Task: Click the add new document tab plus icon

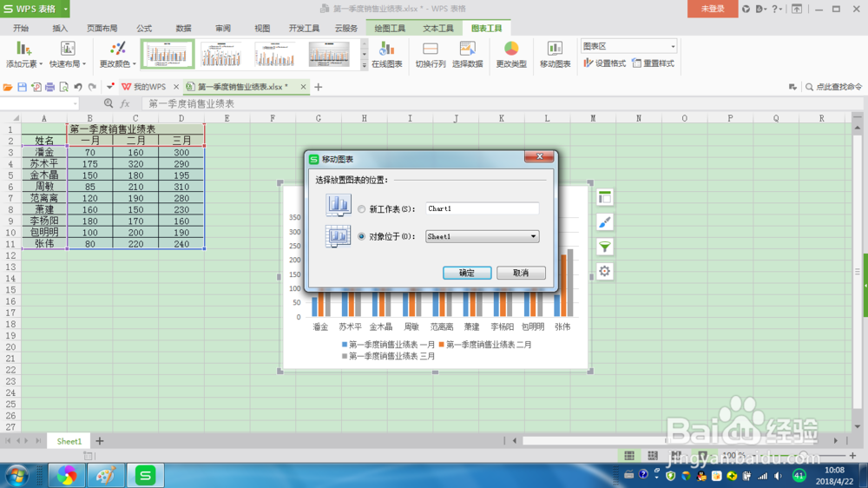Action: coord(319,87)
